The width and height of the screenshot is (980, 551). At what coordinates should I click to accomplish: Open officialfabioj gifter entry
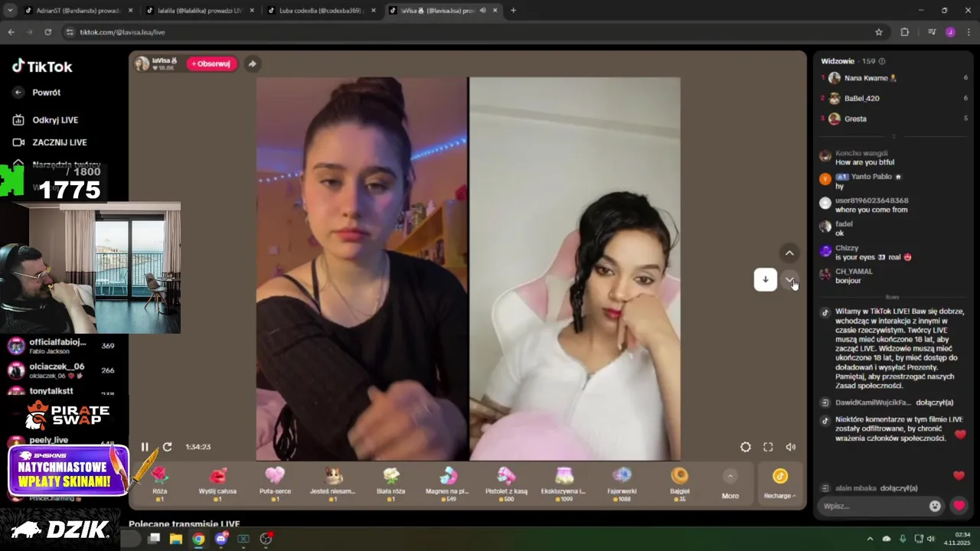click(61, 346)
